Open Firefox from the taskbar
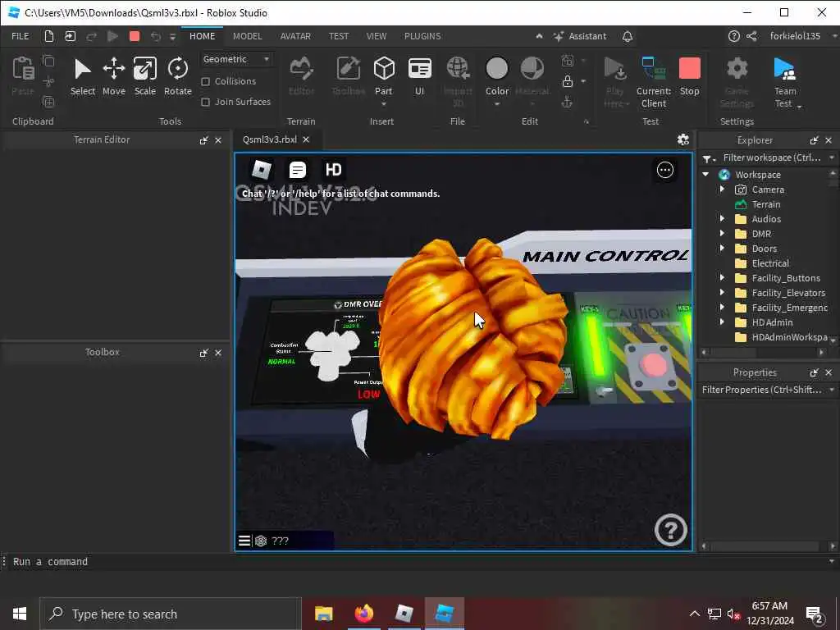 pos(363,614)
